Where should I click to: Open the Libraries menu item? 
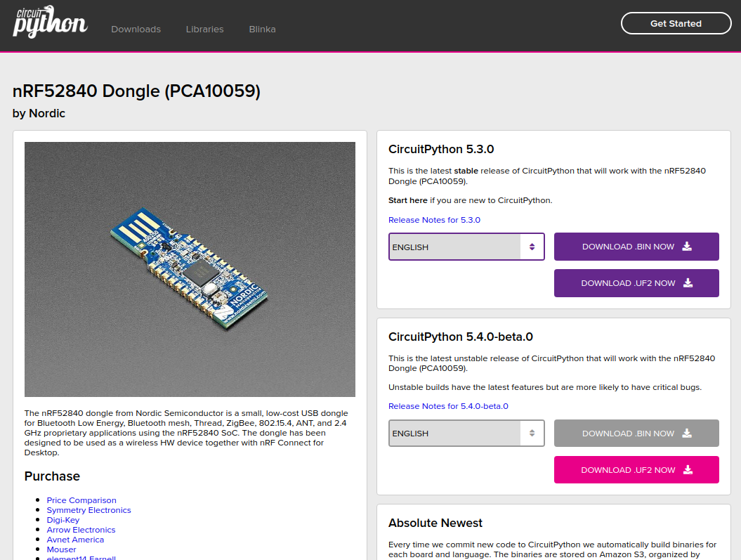(x=204, y=30)
